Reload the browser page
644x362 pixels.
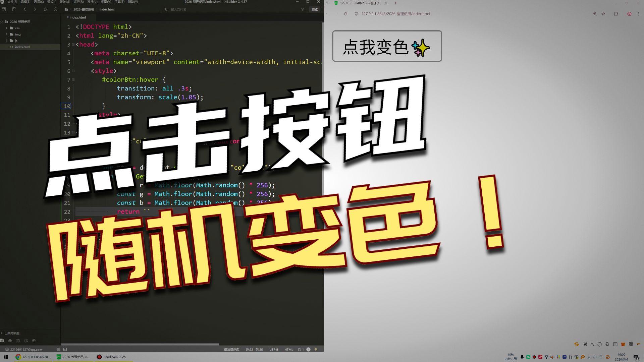[x=345, y=14]
